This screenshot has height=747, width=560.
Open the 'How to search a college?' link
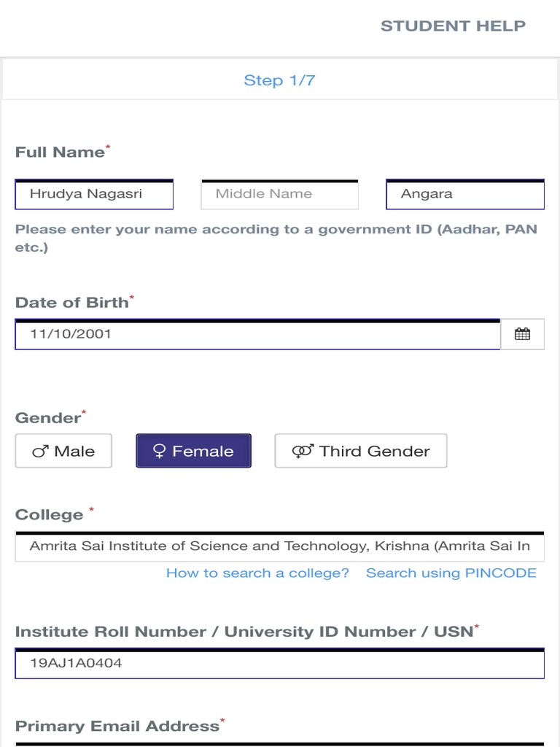click(257, 573)
